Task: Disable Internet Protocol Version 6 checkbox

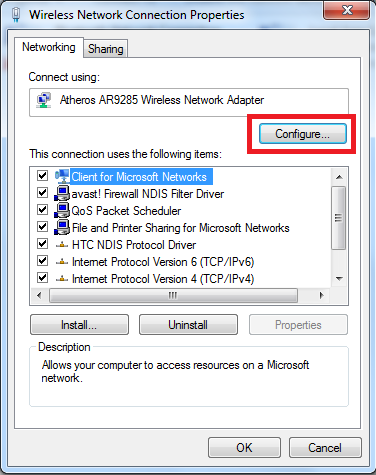Action: (x=42, y=261)
